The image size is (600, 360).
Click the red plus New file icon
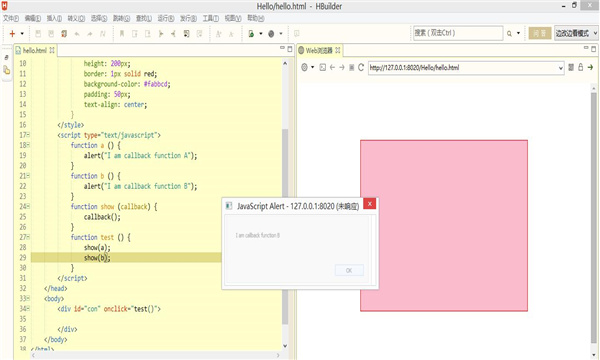click(x=12, y=34)
